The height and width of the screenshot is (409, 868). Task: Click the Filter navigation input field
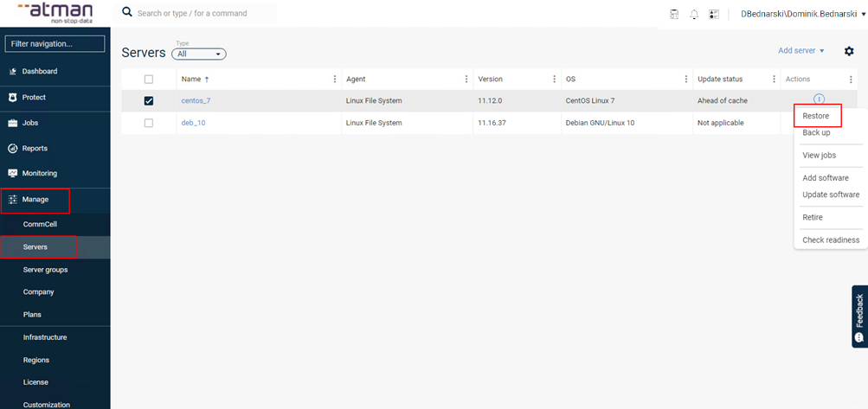tap(55, 44)
